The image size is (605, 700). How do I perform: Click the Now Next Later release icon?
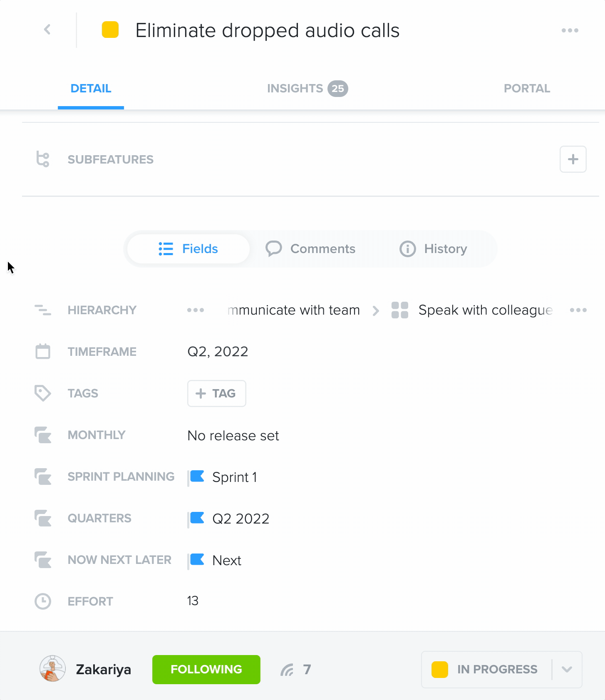43,560
